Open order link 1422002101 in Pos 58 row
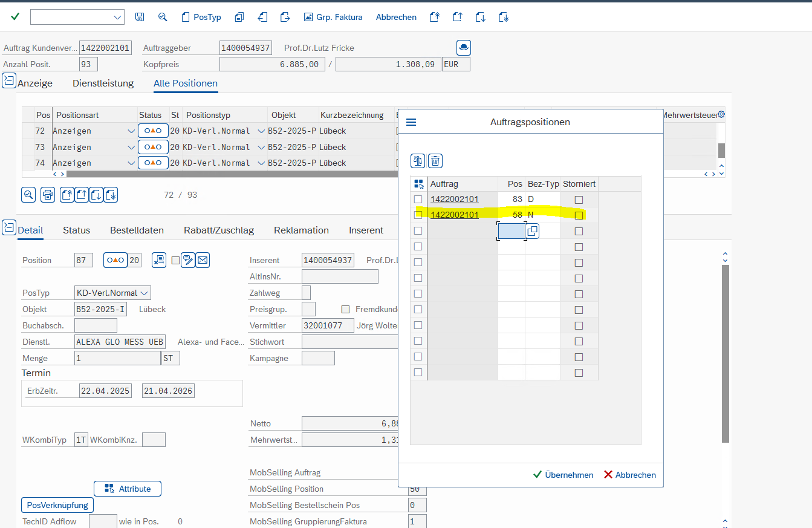The height and width of the screenshot is (528, 812). click(x=455, y=215)
